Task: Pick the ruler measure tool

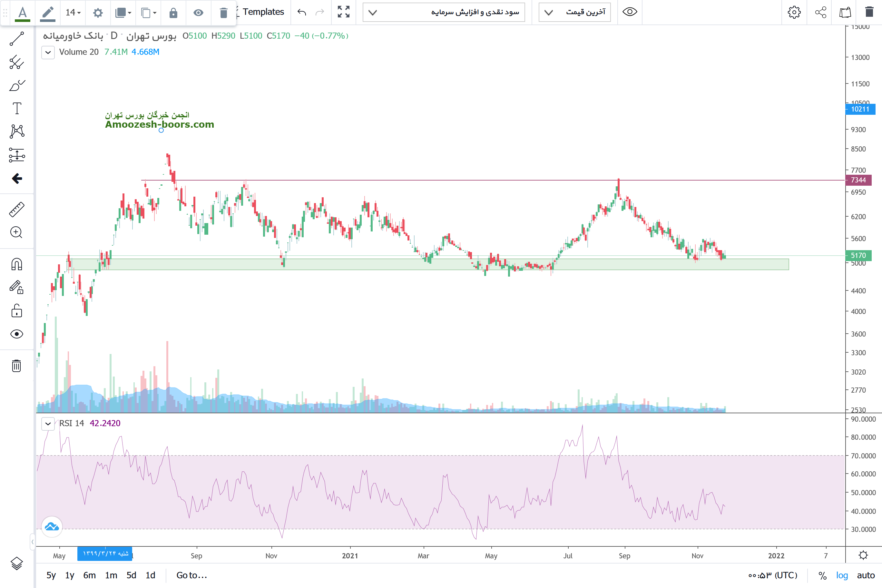Action: [x=16, y=209]
